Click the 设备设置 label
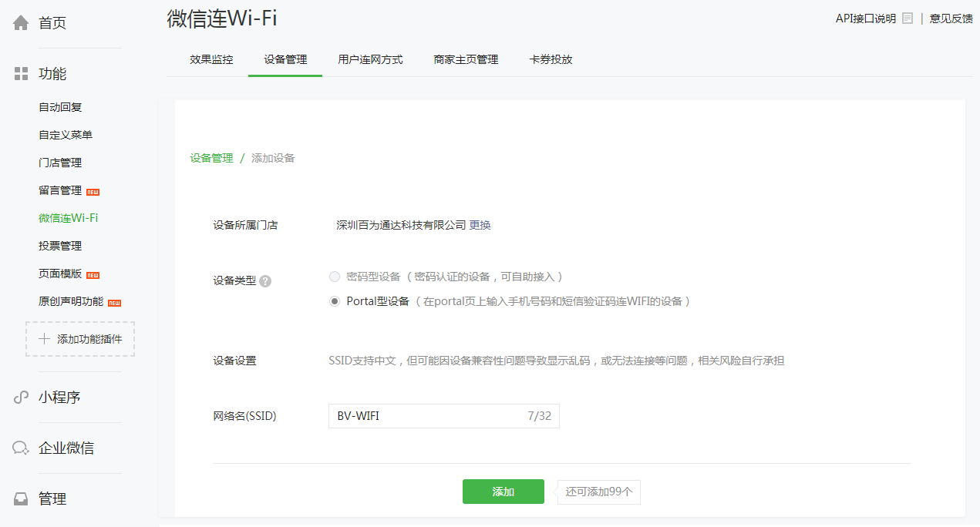The height and width of the screenshot is (527, 980). (x=234, y=361)
